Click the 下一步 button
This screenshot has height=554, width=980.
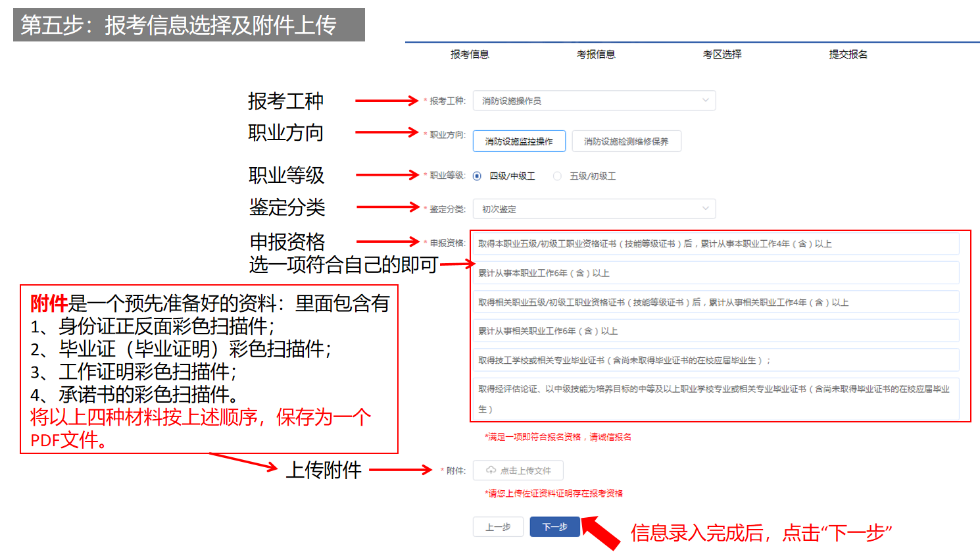(554, 527)
